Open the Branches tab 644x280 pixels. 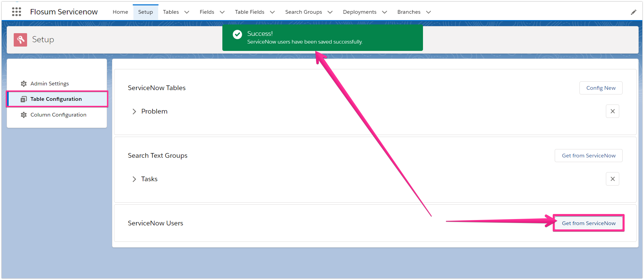pyautogui.click(x=409, y=12)
